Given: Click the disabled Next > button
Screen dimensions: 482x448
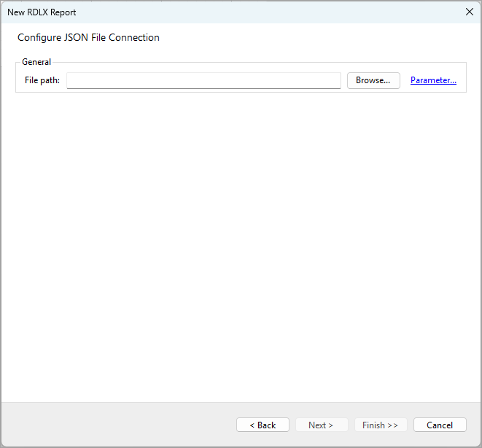Looking at the screenshot, I should pyautogui.click(x=322, y=425).
